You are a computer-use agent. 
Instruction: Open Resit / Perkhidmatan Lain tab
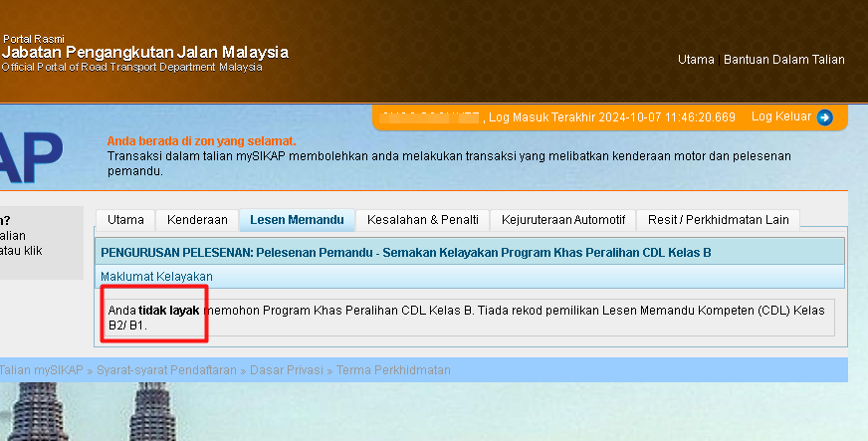(718, 220)
